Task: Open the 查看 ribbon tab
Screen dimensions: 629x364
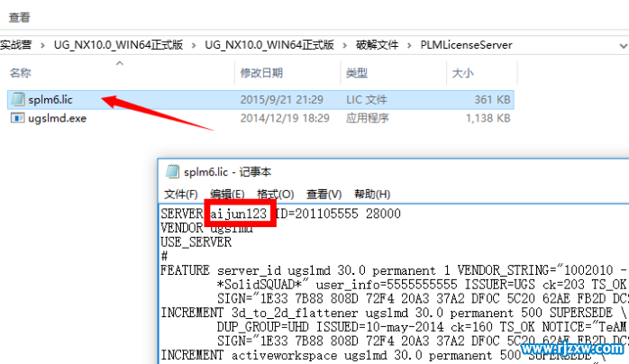Action: 19,17
